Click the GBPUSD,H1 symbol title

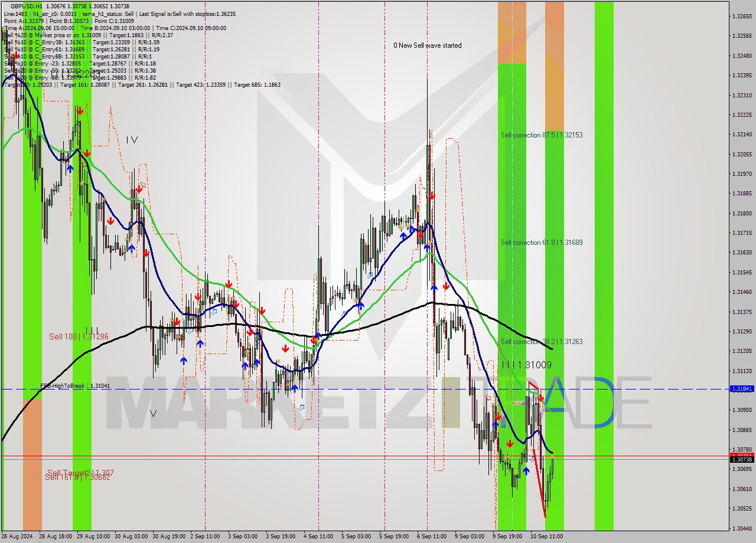coord(27,6)
